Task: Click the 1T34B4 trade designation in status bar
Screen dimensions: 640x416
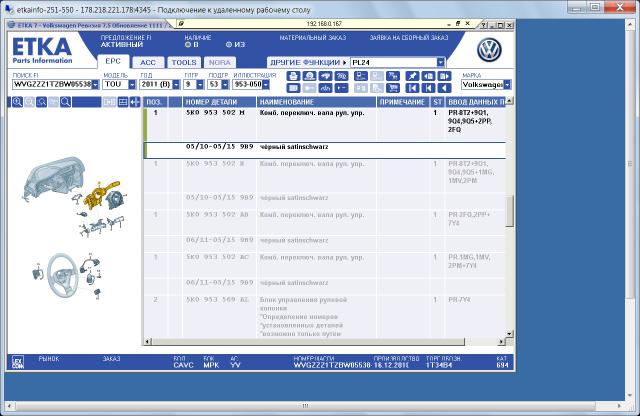Action: point(439,365)
